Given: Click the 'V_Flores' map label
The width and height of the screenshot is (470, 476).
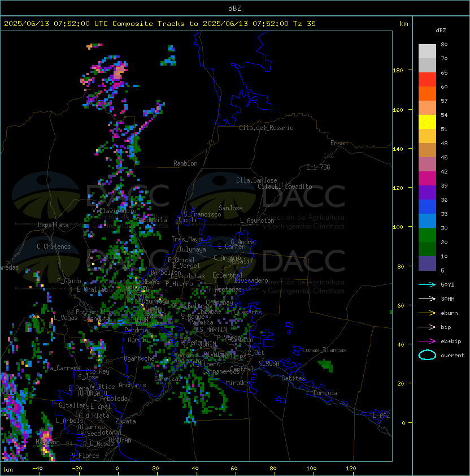Looking at the screenshot, I should [x=85, y=456].
